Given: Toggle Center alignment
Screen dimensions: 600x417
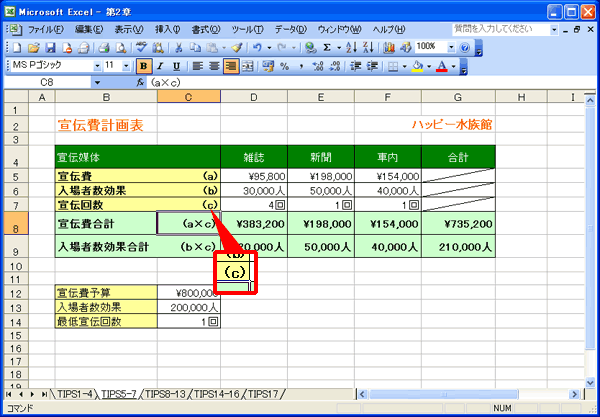Looking at the screenshot, I should 214,67.
